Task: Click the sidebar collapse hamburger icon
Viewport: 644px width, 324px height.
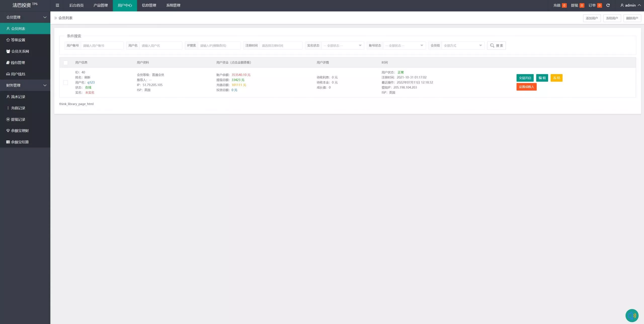Action: 57,5
